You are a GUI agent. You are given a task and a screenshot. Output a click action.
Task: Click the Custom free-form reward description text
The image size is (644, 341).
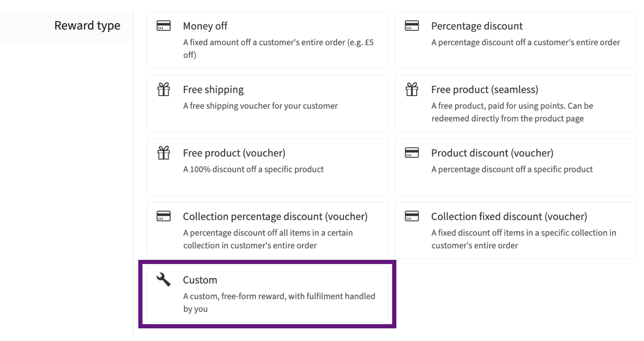279,303
